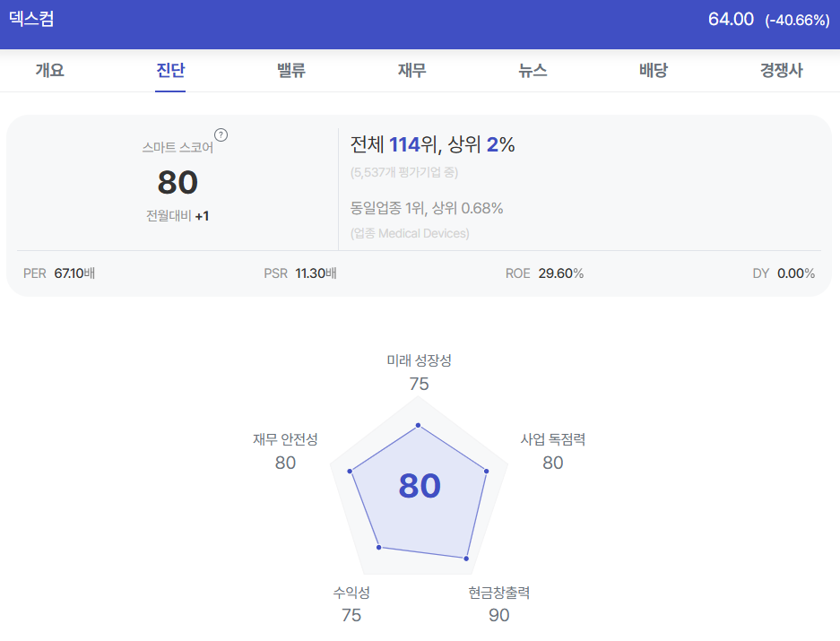Image resolution: width=840 pixels, height=641 pixels.
Task: Go to the 뉴스 tab
Action: click(533, 70)
